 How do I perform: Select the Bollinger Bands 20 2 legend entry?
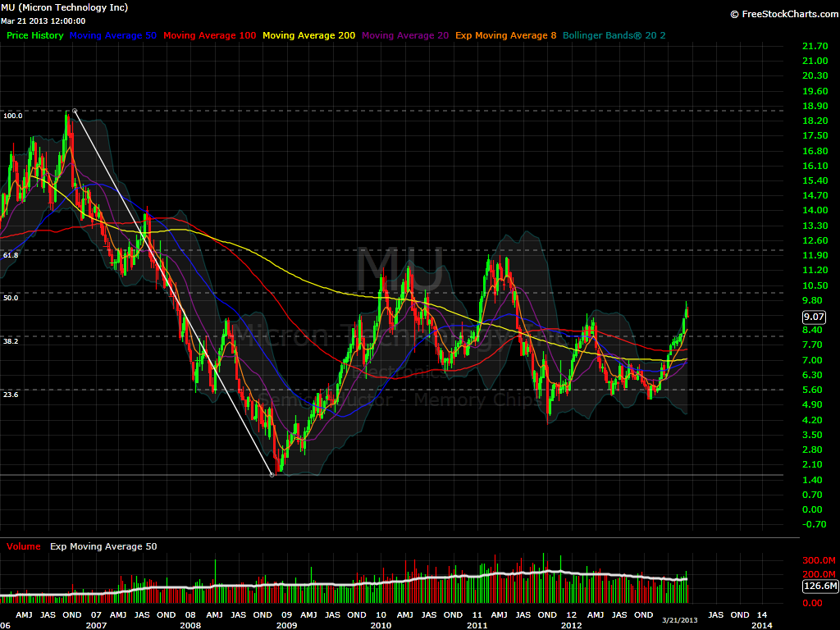coord(614,35)
